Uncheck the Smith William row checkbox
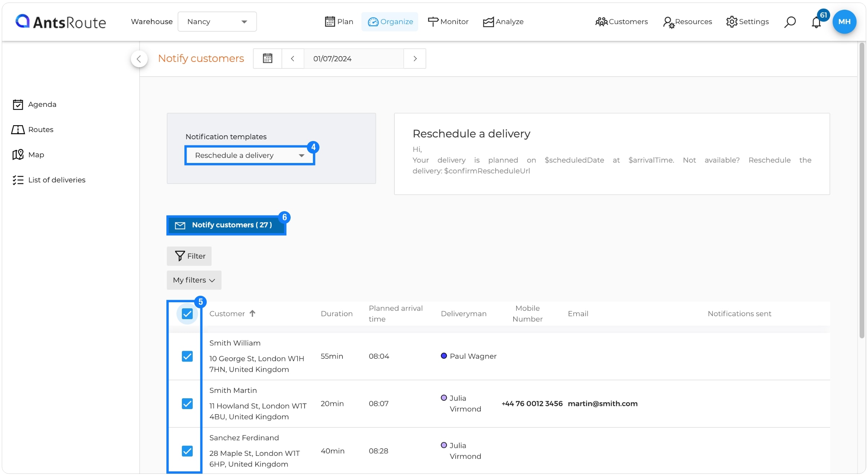This screenshot has height=476, width=868. 187,356
